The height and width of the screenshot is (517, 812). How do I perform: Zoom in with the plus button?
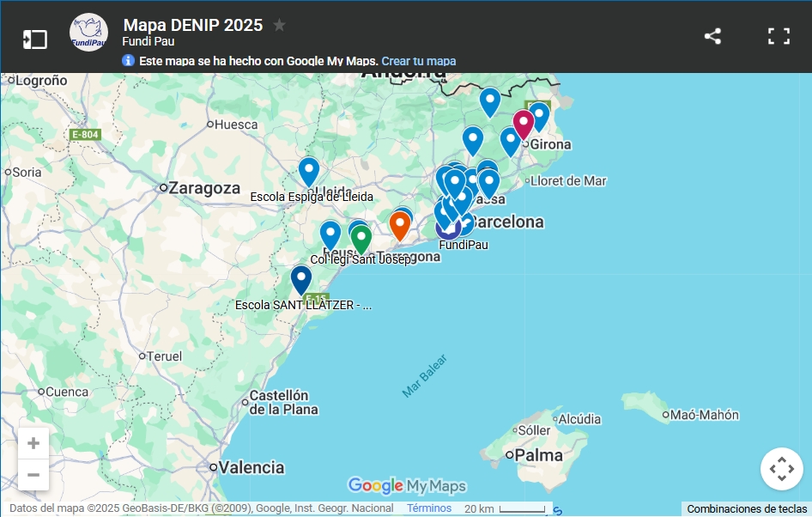coord(33,443)
